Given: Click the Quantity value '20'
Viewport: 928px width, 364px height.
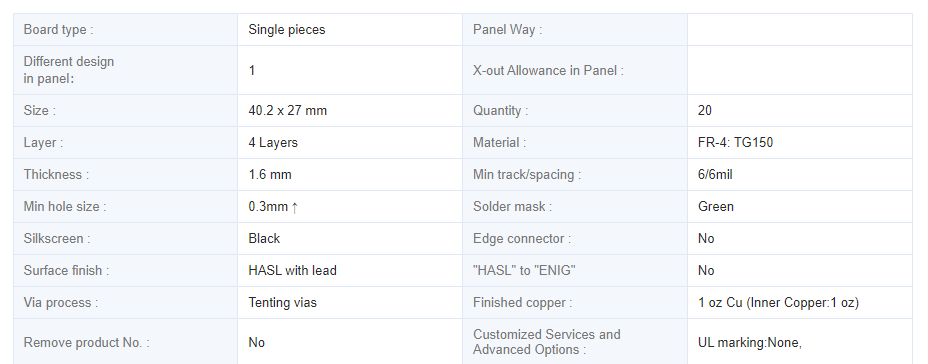Looking at the screenshot, I should click(705, 111).
